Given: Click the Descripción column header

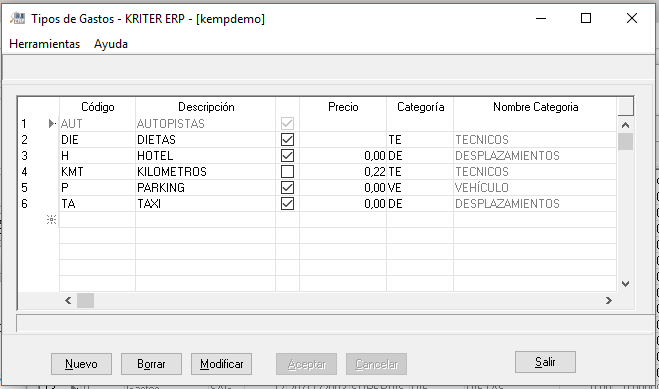Looking at the screenshot, I should (206, 107).
